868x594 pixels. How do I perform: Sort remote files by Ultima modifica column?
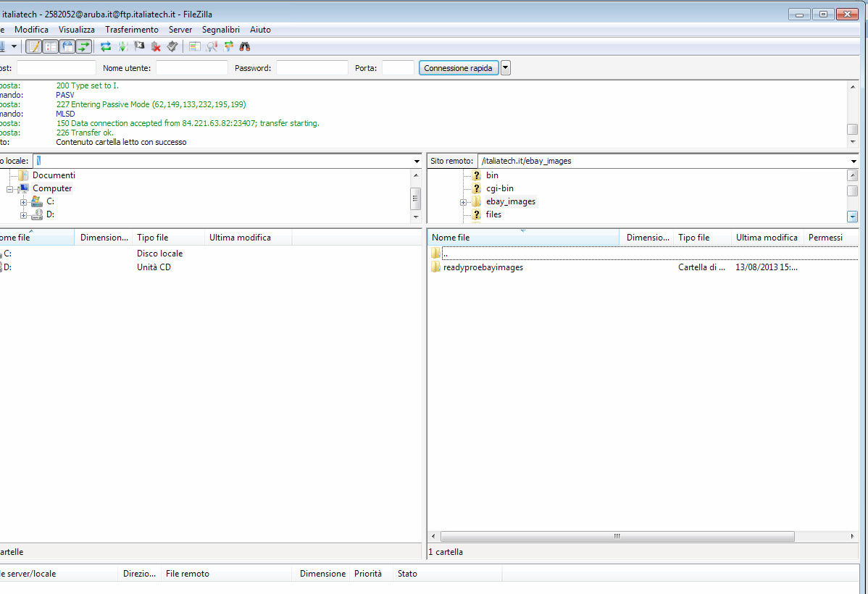(x=767, y=238)
